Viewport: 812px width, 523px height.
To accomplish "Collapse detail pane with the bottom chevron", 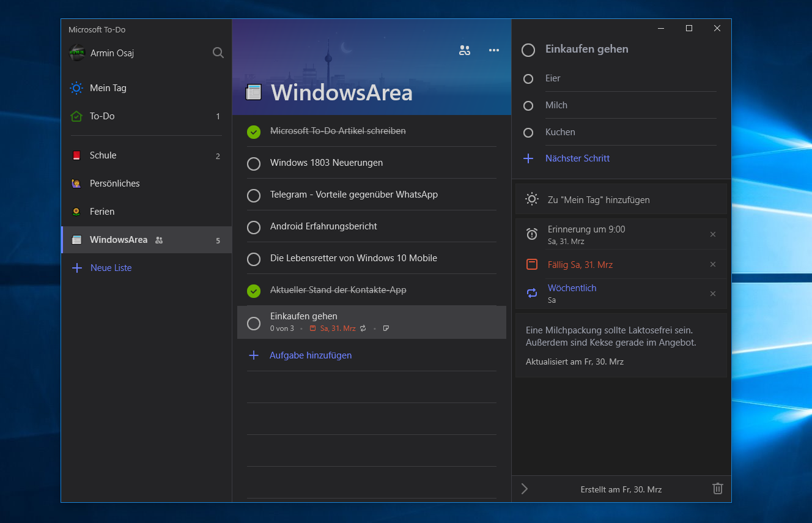I will (524, 489).
